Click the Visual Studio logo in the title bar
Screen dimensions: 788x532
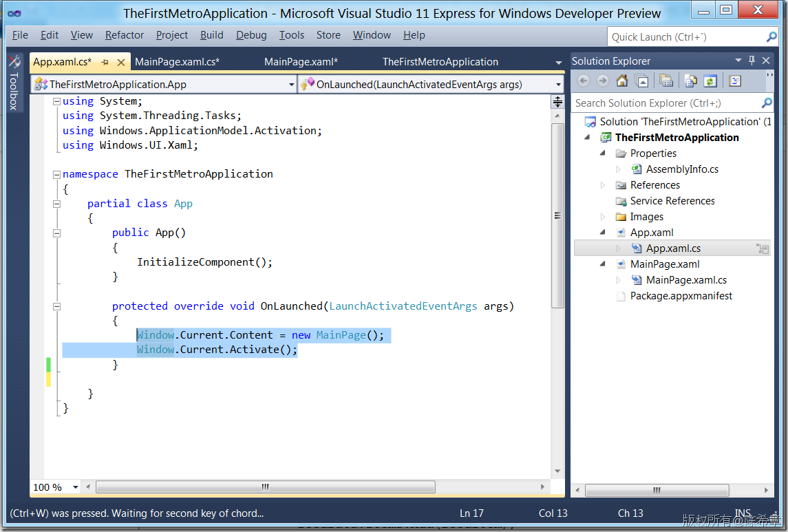14,14
